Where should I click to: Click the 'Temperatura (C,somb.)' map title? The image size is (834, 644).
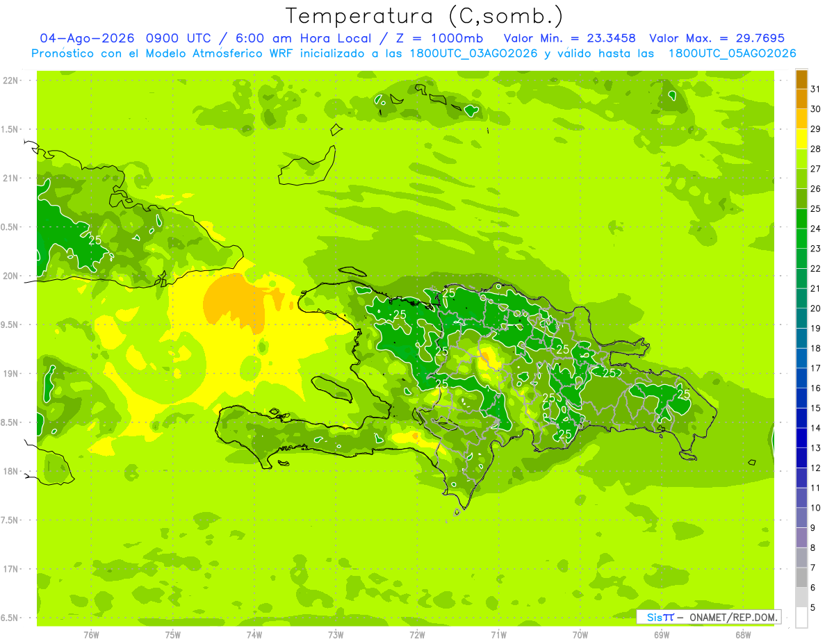tap(424, 15)
